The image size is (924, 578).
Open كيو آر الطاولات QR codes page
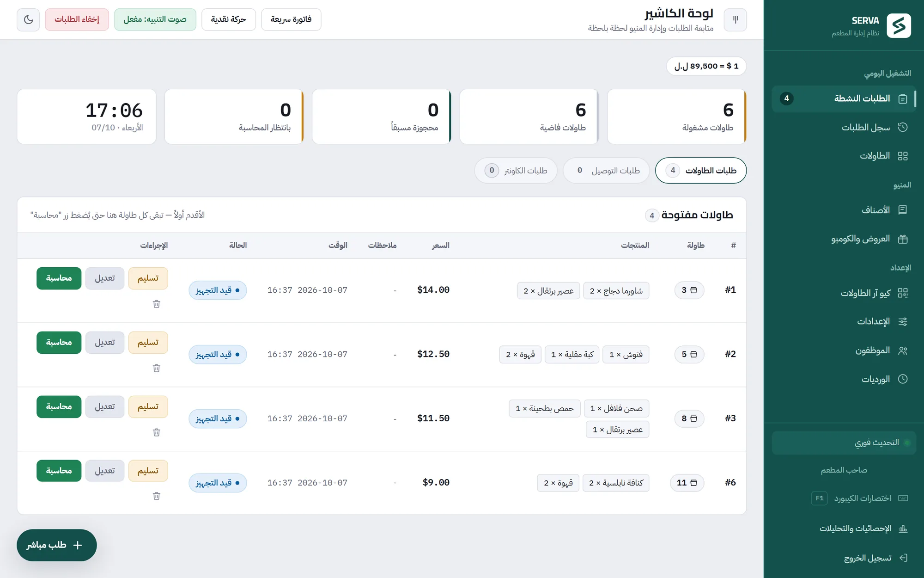(x=844, y=293)
